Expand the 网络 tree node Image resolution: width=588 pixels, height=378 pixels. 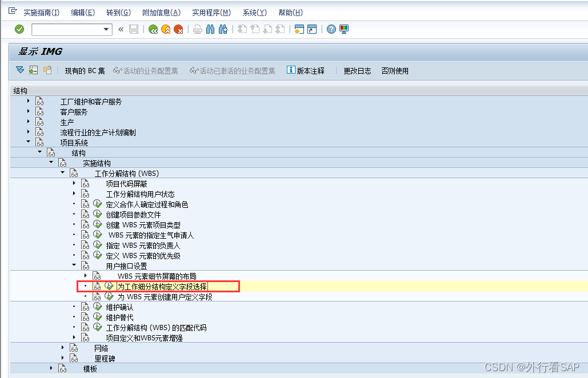tap(63, 348)
